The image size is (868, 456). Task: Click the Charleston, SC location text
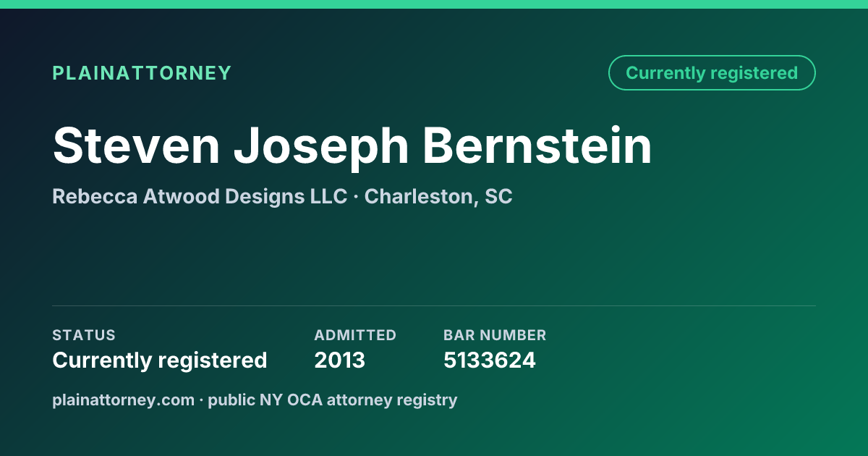tap(438, 196)
